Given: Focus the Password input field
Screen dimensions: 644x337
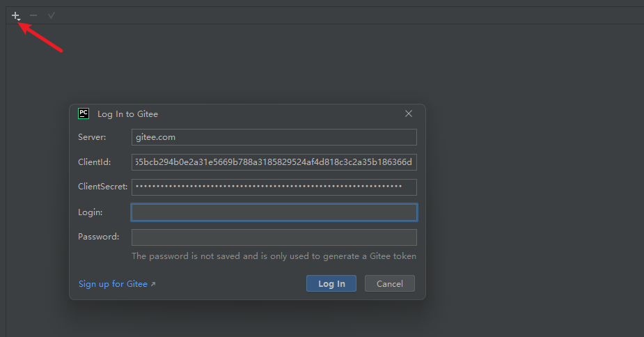Looking at the screenshot, I should [274, 237].
